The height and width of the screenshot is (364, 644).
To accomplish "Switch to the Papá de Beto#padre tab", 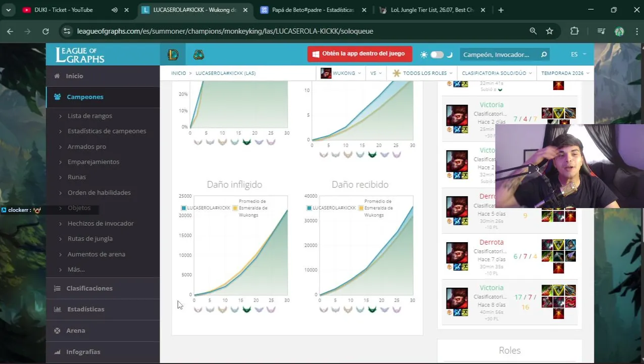I will tap(313, 10).
